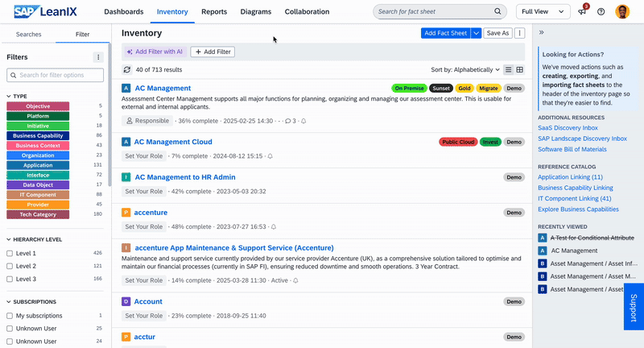Click the bell icon on AC Management Cloud row
Image resolution: width=644 pixels, height=348 pixels.
tap(270, 156)
